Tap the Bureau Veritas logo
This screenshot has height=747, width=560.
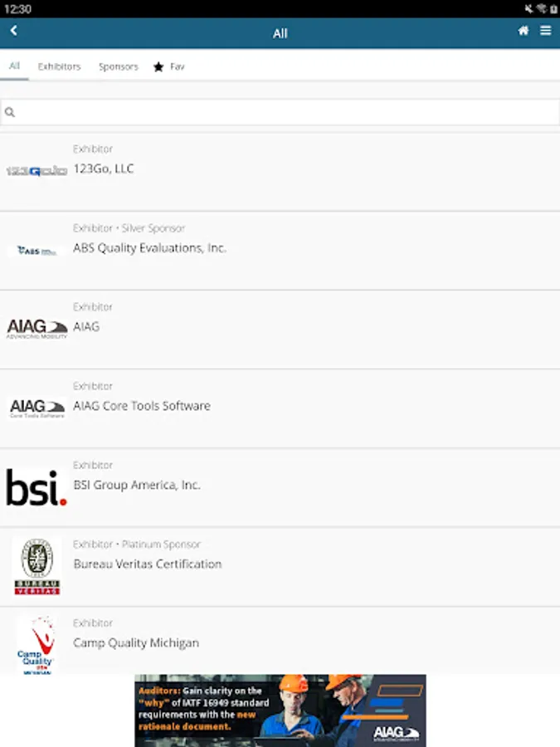(x=37, y=566)
